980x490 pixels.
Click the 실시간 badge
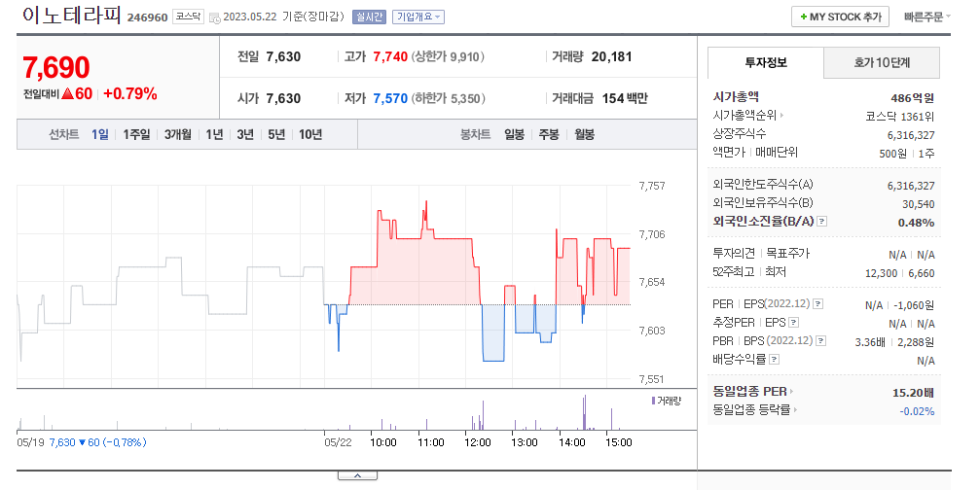(x=369, y=17)
